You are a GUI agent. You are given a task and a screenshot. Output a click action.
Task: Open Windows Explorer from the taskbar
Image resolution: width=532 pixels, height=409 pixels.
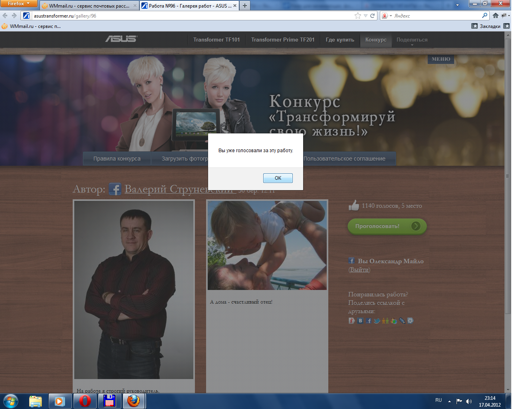36,401
